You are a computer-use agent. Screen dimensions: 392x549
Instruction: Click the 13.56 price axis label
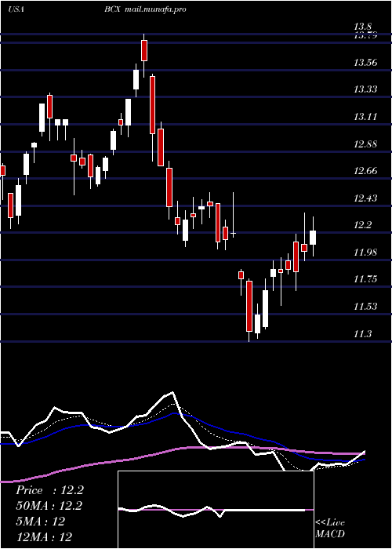365,63
